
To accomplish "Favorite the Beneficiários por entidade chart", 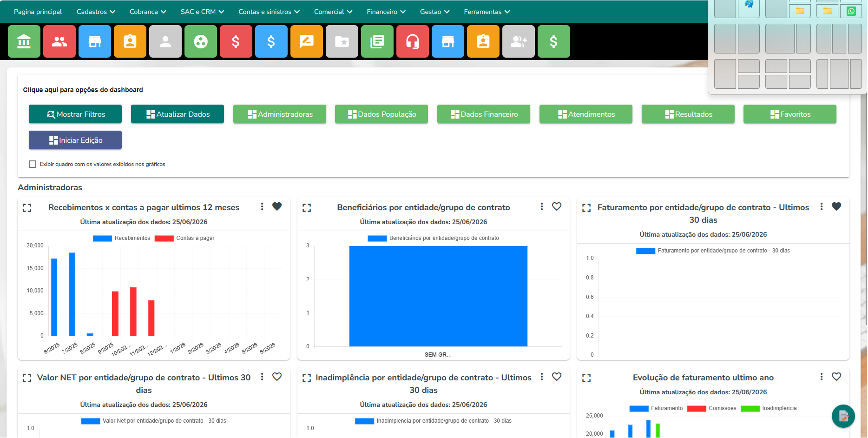I will 557,206.
